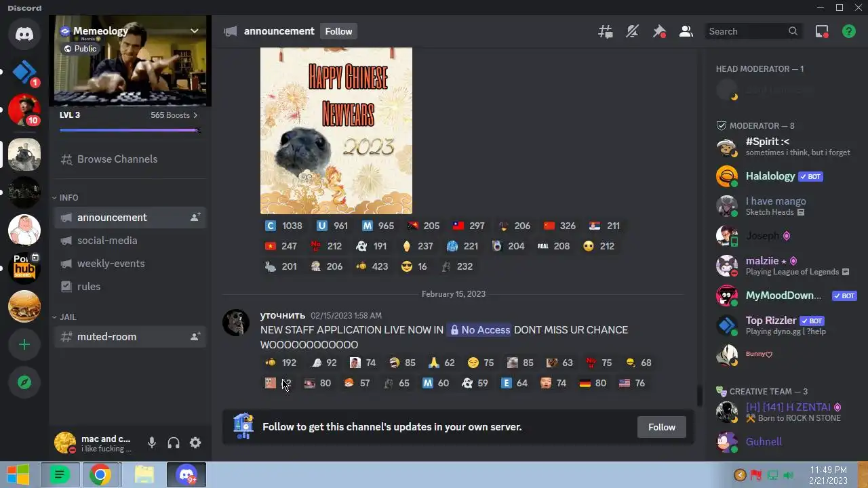Viewport: 868px width, 488px height.
Task: Create invite for announcement channel
Action: pyautogui.click(x=195, y=218)
